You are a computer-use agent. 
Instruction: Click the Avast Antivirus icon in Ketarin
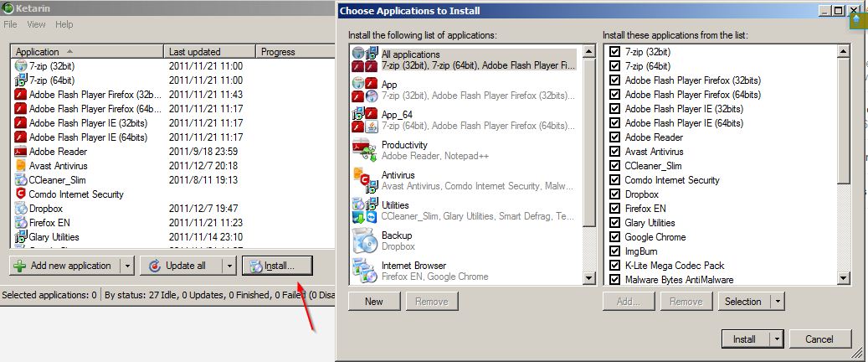(x=20, y=166)
